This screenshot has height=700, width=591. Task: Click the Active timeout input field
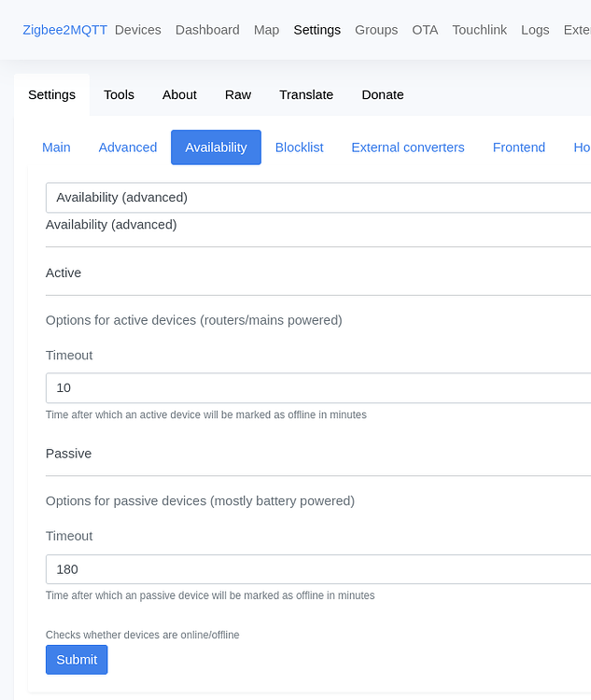pos(317,388)
